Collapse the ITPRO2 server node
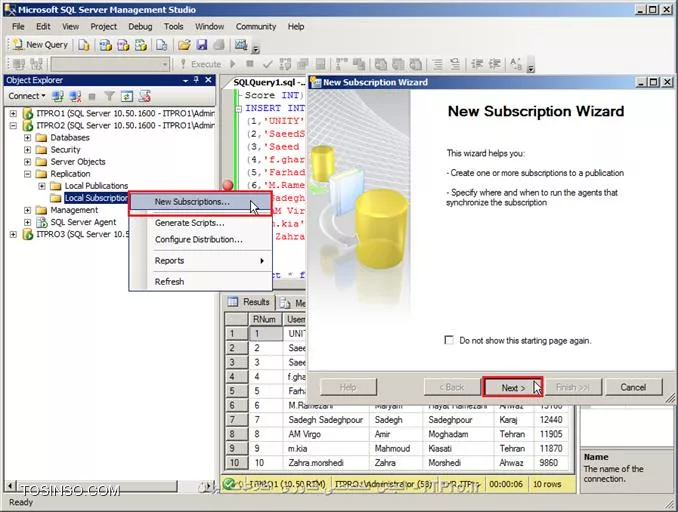The height and width of the screenshot is (512, 678). click(x=13, y=125)
